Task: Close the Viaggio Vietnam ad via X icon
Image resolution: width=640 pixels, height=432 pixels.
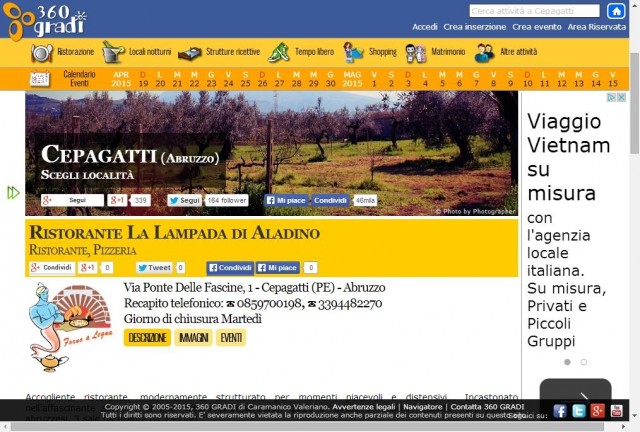Action: [x=621, y=97]
